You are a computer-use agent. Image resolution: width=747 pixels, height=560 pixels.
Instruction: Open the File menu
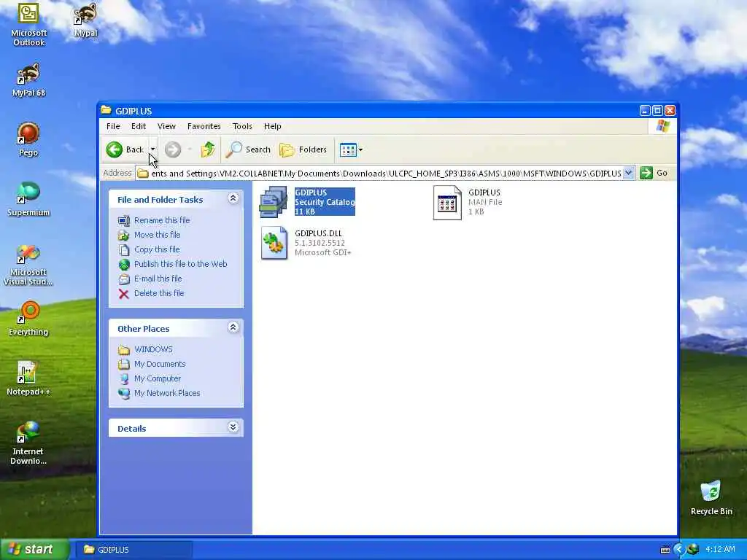(113, 126)
